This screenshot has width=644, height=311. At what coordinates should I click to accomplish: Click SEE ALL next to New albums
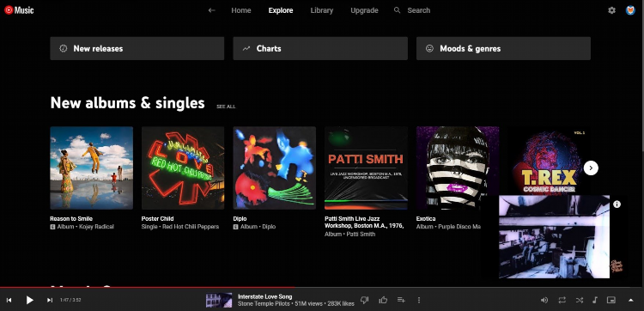tap(226, 107)
